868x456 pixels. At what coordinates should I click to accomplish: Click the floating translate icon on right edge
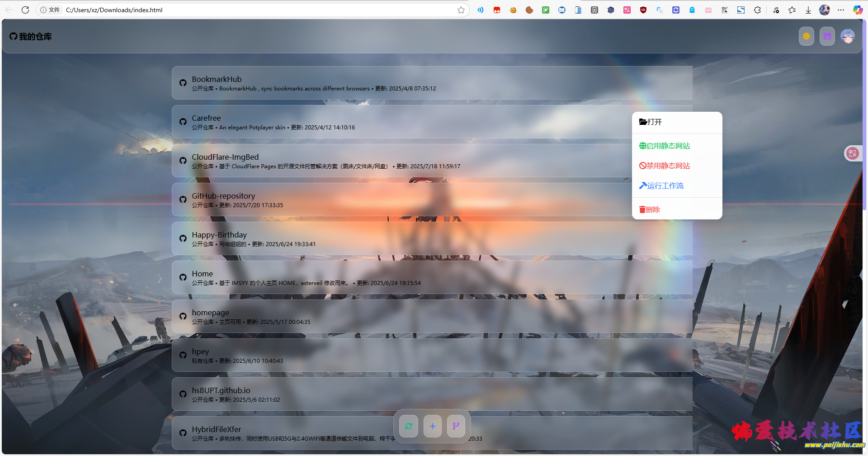point(852,153)
